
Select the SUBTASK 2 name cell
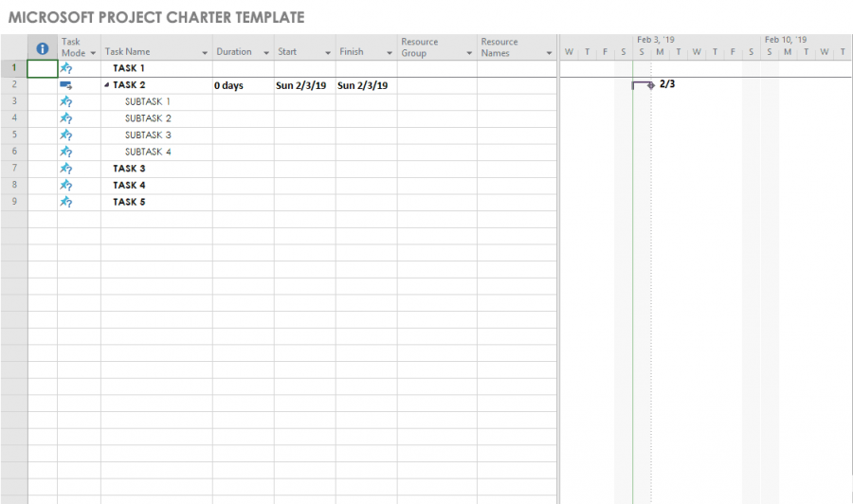[156, 118]
